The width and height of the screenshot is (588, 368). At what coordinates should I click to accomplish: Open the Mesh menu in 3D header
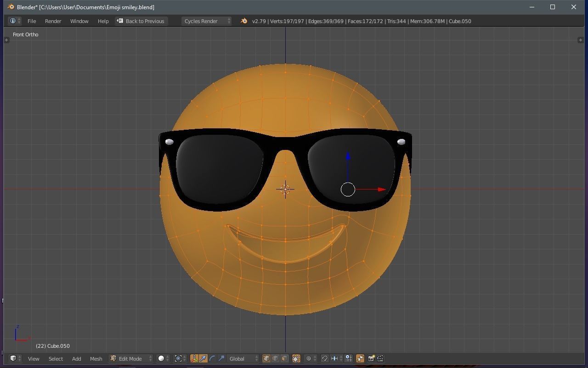point(96,359)
